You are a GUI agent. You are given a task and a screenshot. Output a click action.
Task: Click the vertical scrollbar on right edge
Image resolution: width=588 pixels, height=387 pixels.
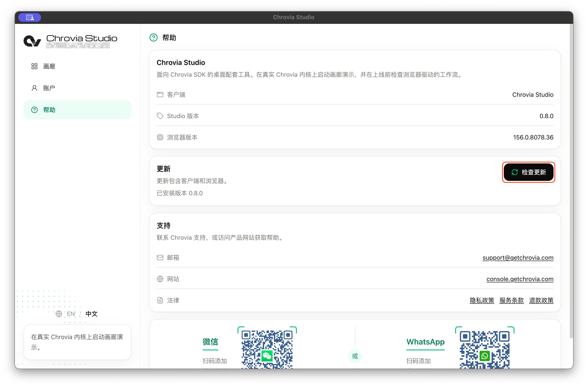(571, 181)
